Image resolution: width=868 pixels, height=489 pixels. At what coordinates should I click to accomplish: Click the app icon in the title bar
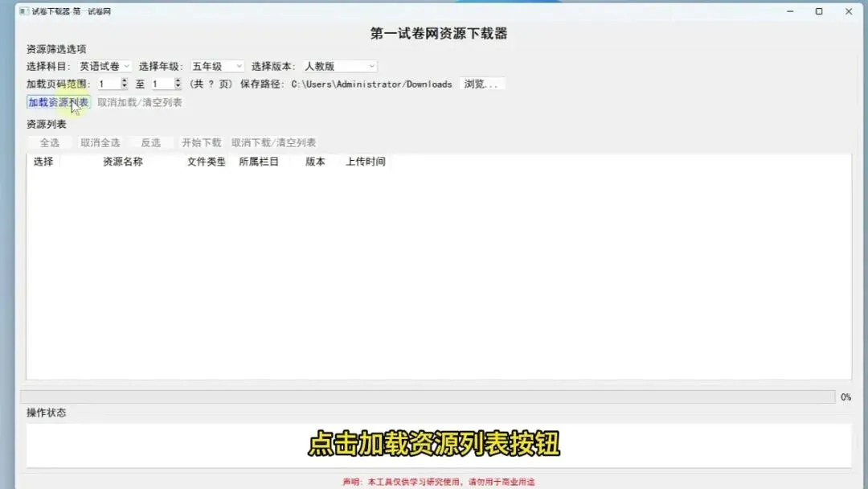[24, 11]
